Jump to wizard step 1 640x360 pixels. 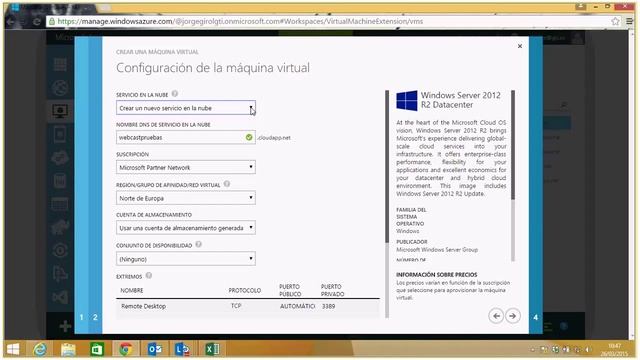pyautogui.click(x=82, y=317)
